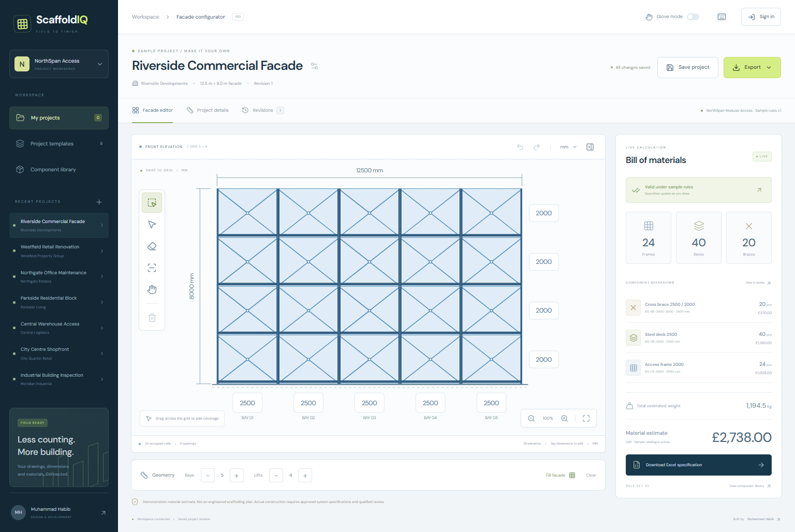This screenshot has height=532, width=795.
Task: Add a new recent project with plus icon
Action: [x=99, y=202]
